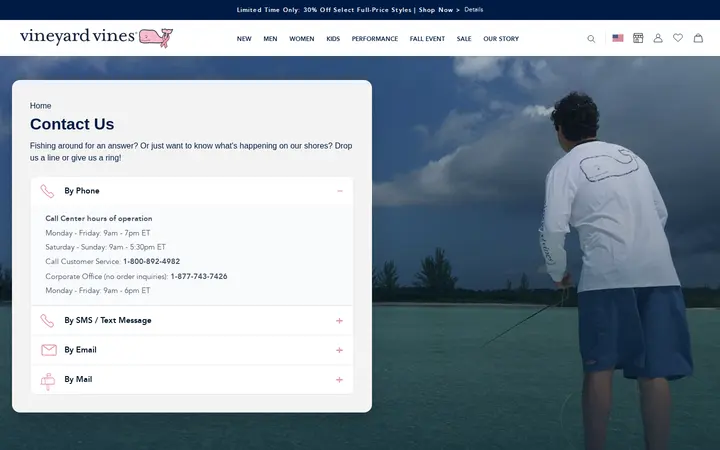Open the account profile icon
This screenshot has height=450, width=720.
(x=658, y=38)
